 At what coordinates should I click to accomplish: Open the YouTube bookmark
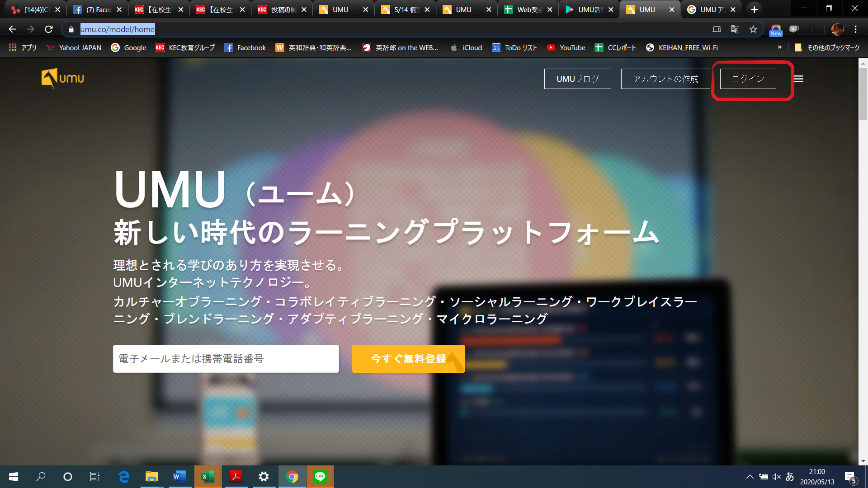(566, 47)
